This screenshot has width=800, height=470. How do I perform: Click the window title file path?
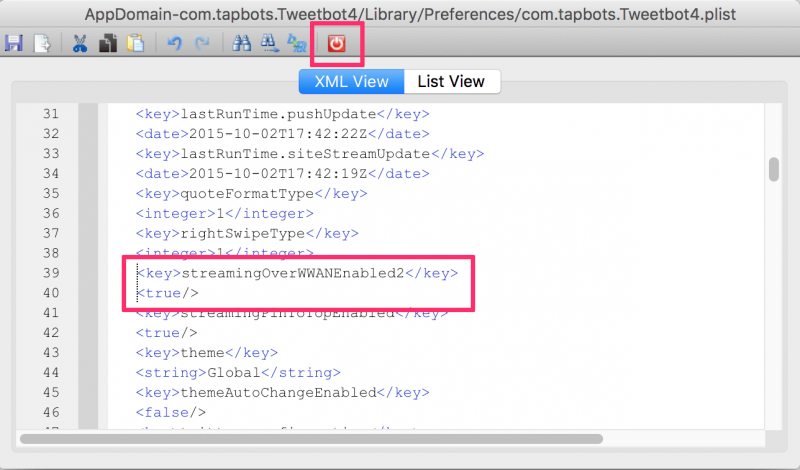(x=410, y=14)
